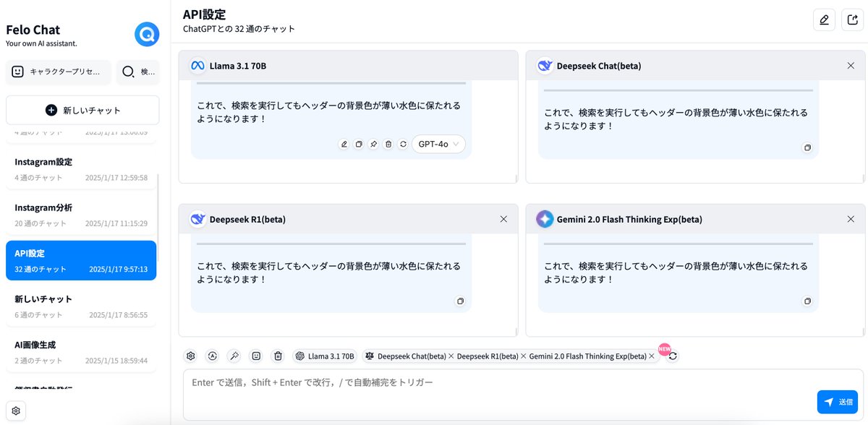The width and height of the screenshot is (868, 425).
Task: Pin the message in Llama 3.1 70B panel
Action: pos(373,145)
